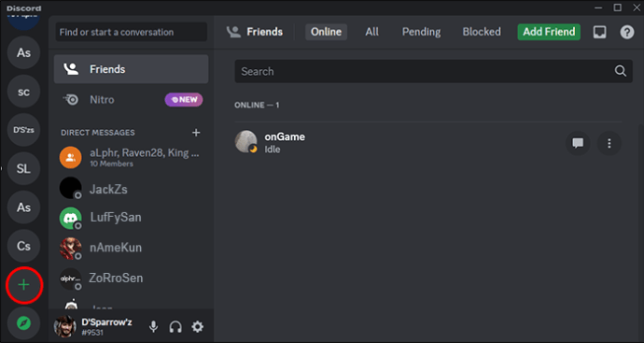Switch to the Pending tab

421,32
